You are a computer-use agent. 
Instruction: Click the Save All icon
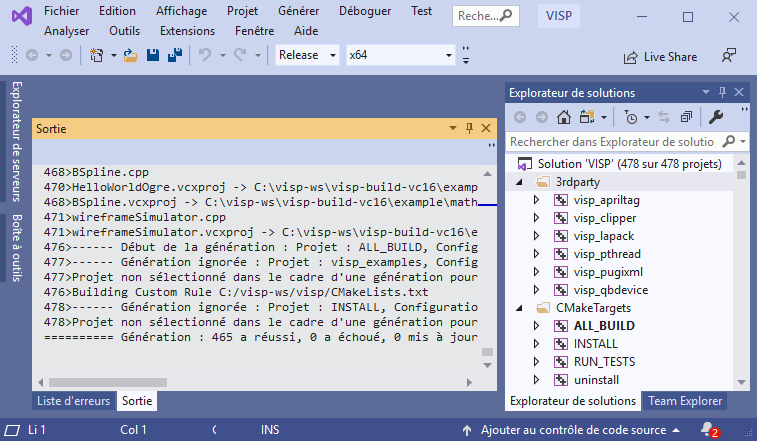coord(175,55)
